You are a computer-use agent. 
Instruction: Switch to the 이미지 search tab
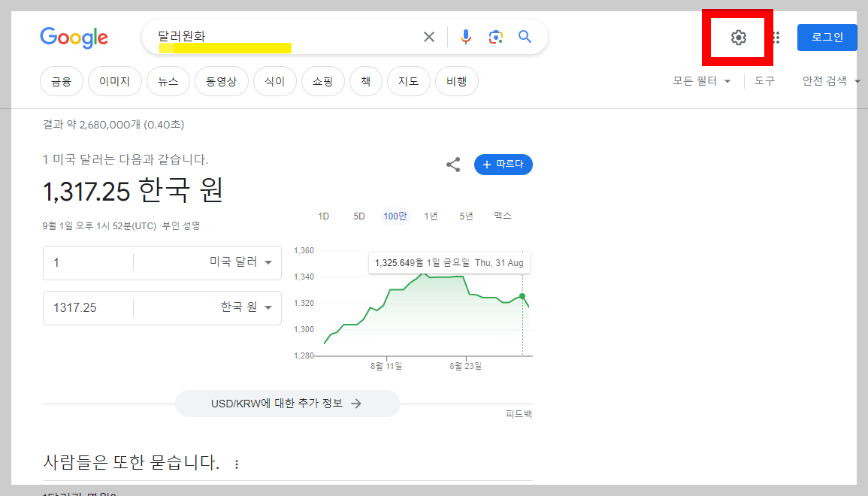(x=114, y=81)
